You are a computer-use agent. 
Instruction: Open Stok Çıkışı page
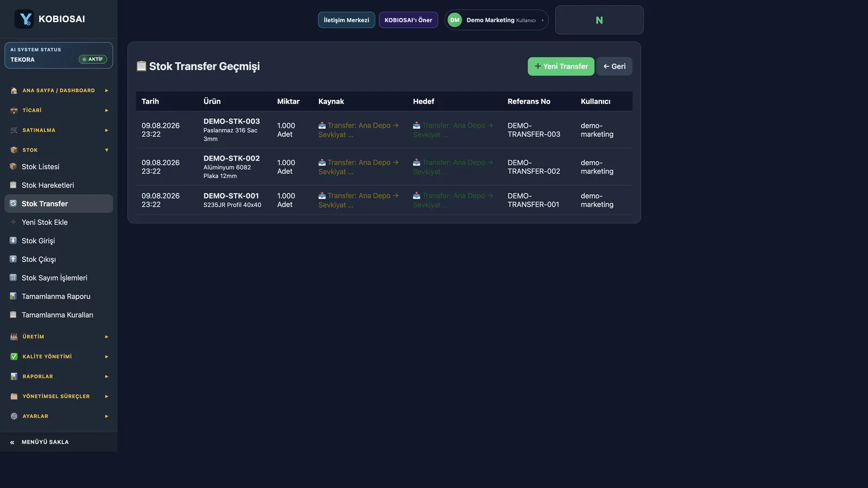[x=59, y=259]
